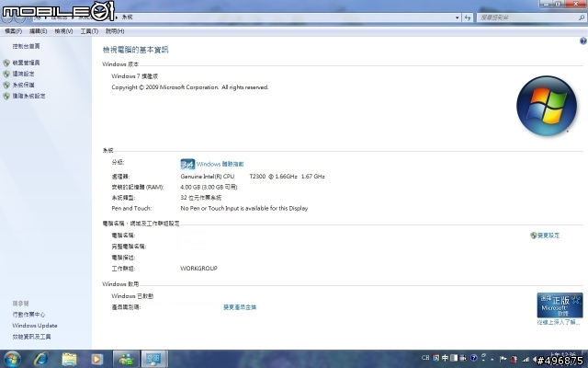Open the 檢視(V) menu
Image resolution: width=588 pixels, height=368 pixels.
[x=63, y=31]
